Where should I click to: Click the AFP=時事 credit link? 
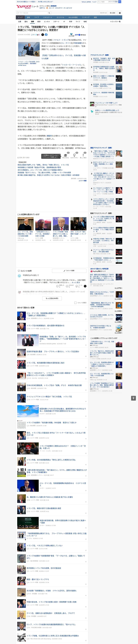tap(82, 181)
